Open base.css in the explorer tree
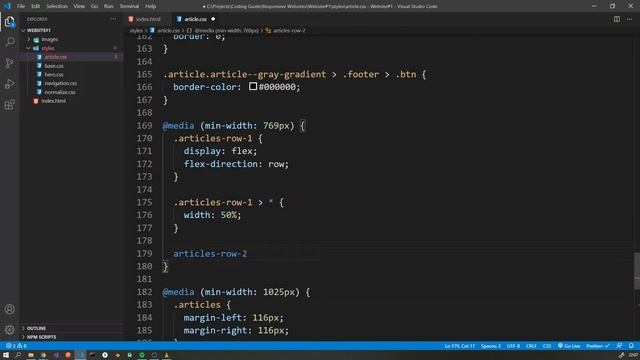 point(54,66)
